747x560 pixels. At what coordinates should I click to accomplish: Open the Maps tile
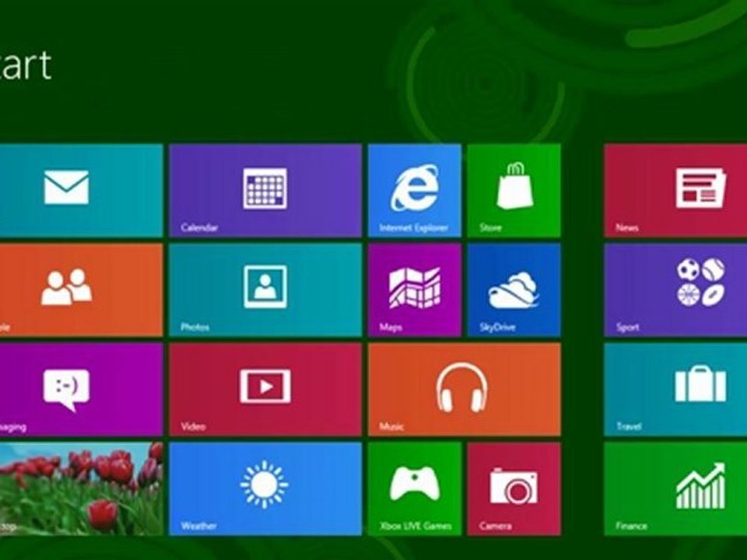pyautogui.click(x=415, y=290)
